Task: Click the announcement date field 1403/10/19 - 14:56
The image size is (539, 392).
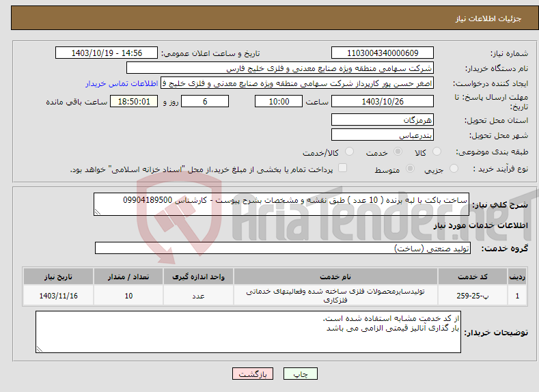Action: click(107, 53)
